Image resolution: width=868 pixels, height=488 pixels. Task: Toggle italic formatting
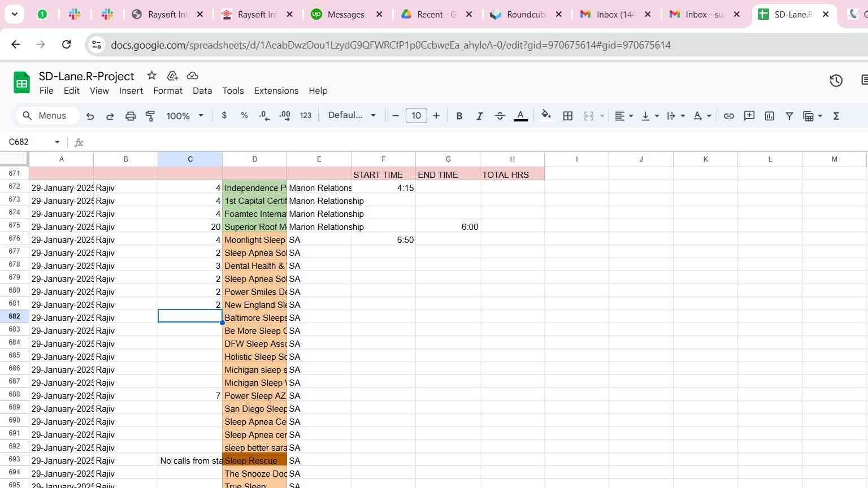[479, 116]
